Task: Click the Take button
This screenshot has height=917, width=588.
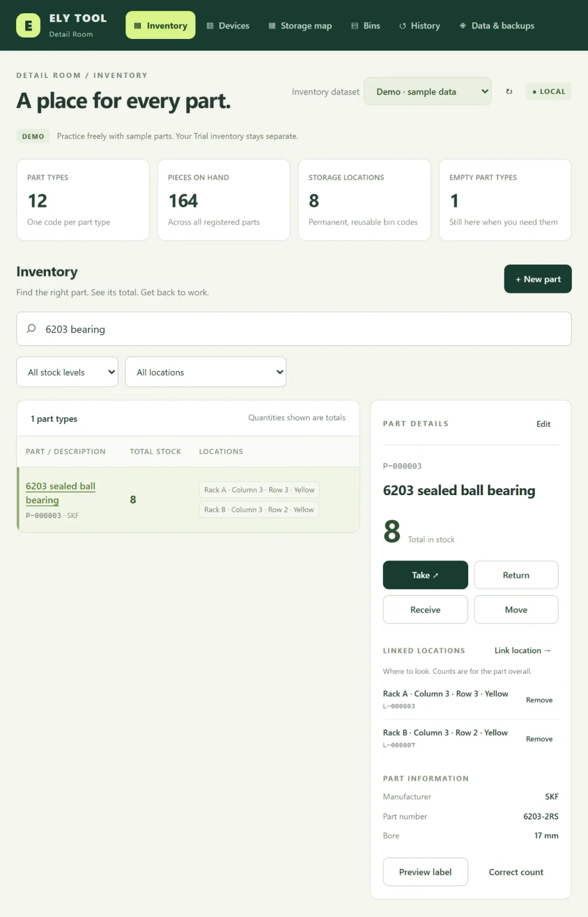Action: pos(425,575)
